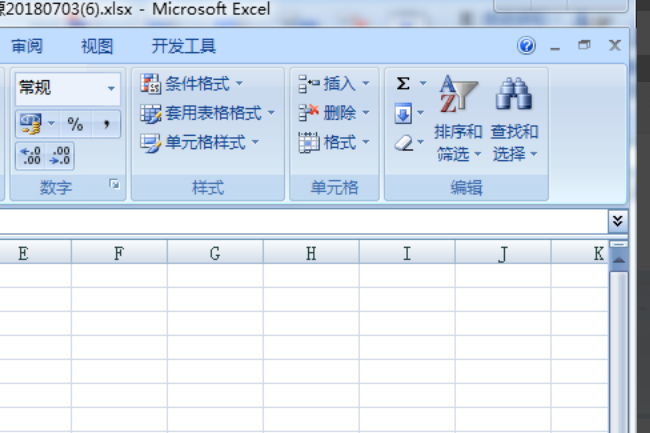
Task: Open the 开发工具 tab
Action: click(x=184, y=46)
